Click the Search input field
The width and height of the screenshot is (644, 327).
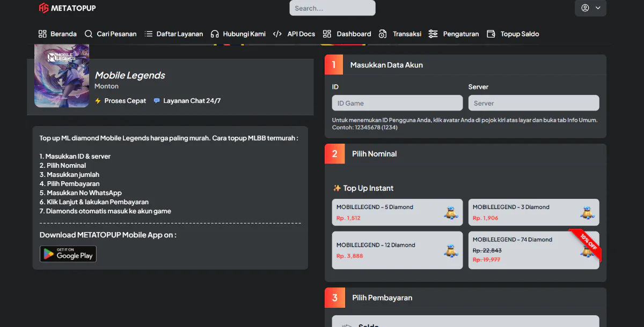[333, 8]
